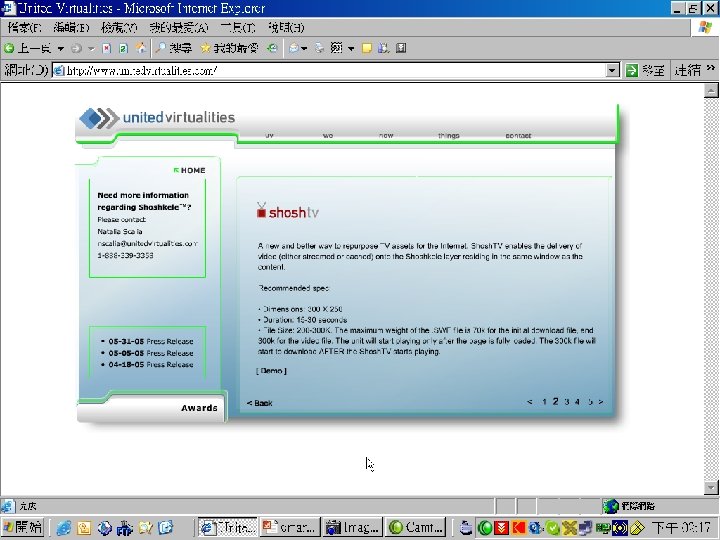Click the IE Back arrow toolbar button

click(x=28, y=48)
